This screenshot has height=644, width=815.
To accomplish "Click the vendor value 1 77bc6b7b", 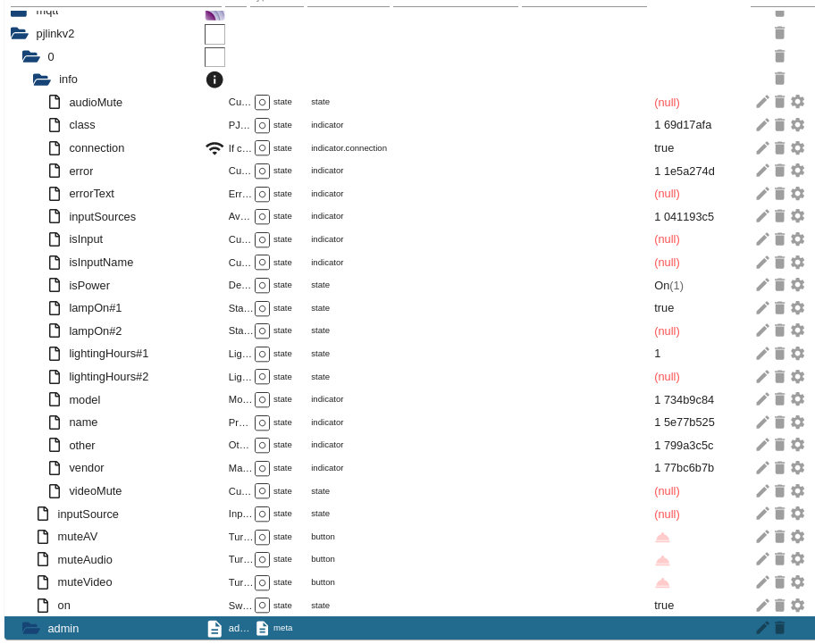I will 684,468.
